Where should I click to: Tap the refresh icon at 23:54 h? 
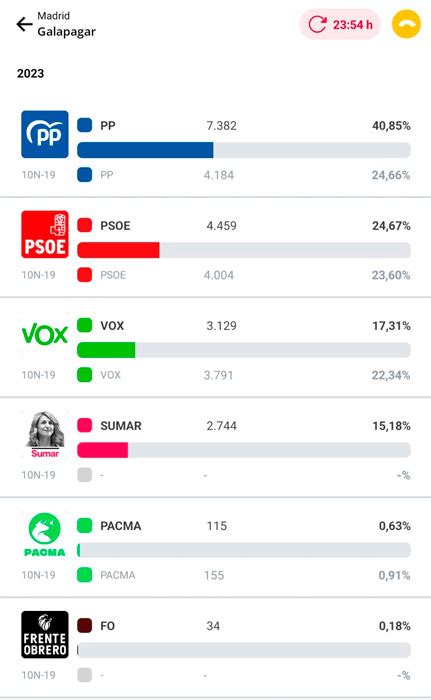pyautogui.click(x=317, y=24)
